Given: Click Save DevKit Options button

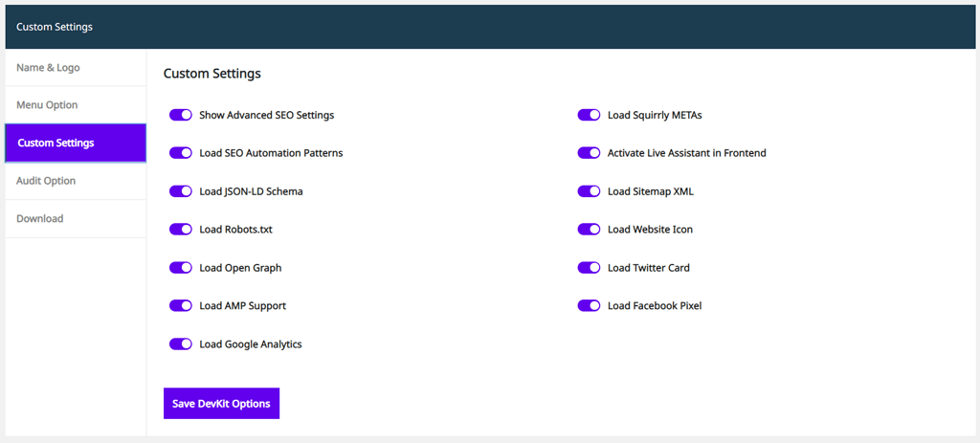Looking at the screenshot, I should coord(221,404).
